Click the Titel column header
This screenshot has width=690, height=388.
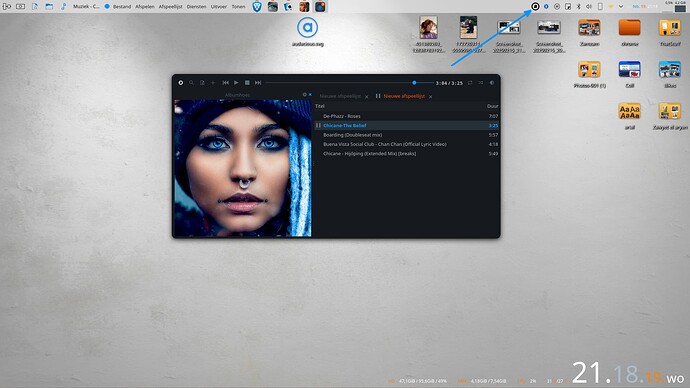[x=320, y=106]
